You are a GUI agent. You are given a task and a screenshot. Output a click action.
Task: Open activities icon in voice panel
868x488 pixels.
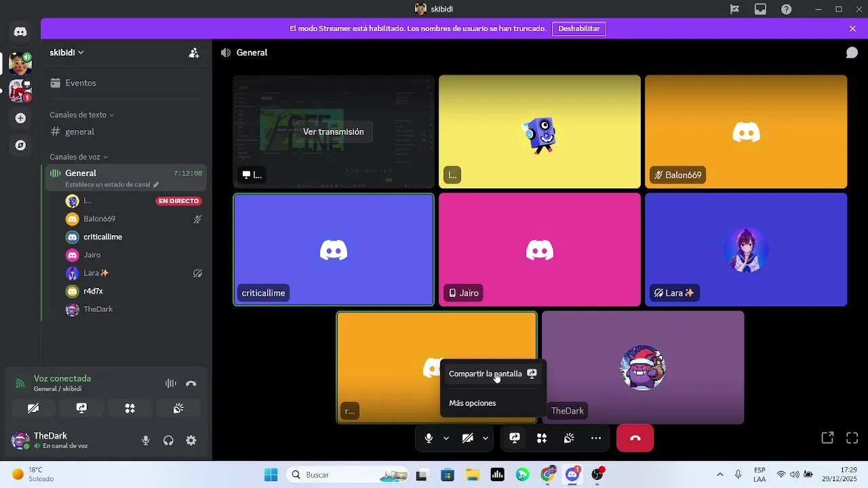tap(130, 408)
